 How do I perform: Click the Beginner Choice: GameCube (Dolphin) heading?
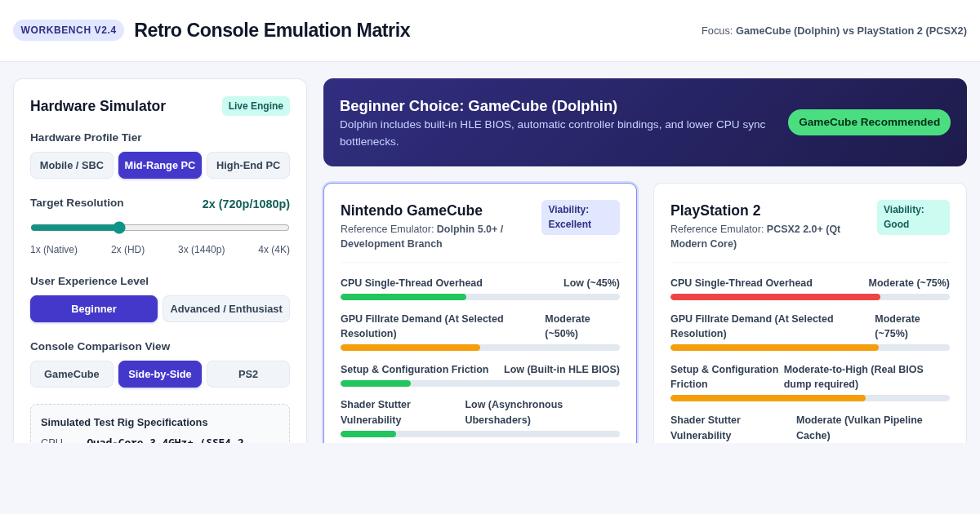(479, 106)
